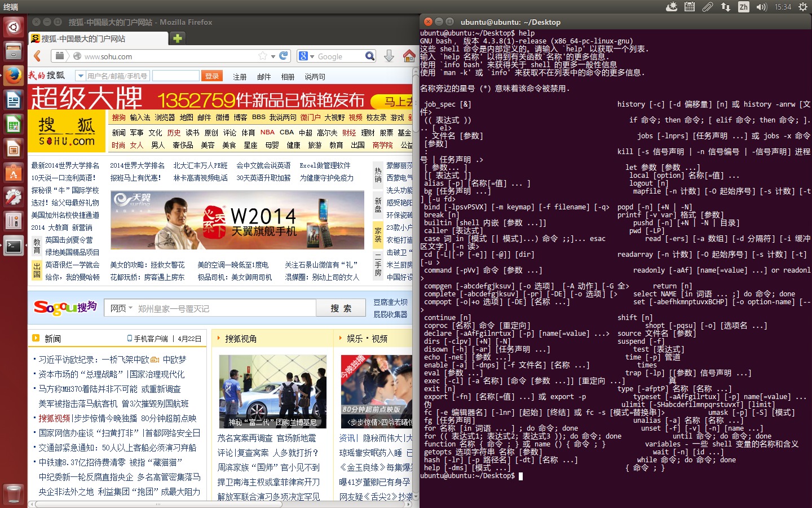
Task: Open the Firefox Downloads arrow
Action: [389, 56]
